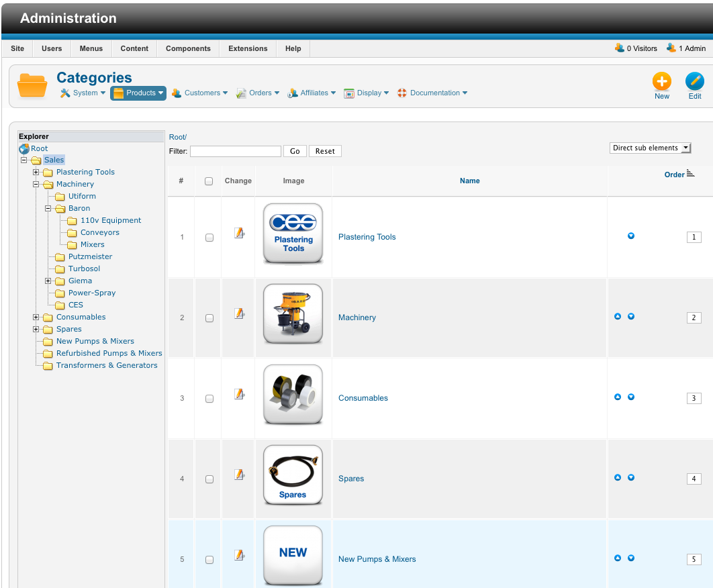Open the Affiliates menu

[x=312, y=93]
